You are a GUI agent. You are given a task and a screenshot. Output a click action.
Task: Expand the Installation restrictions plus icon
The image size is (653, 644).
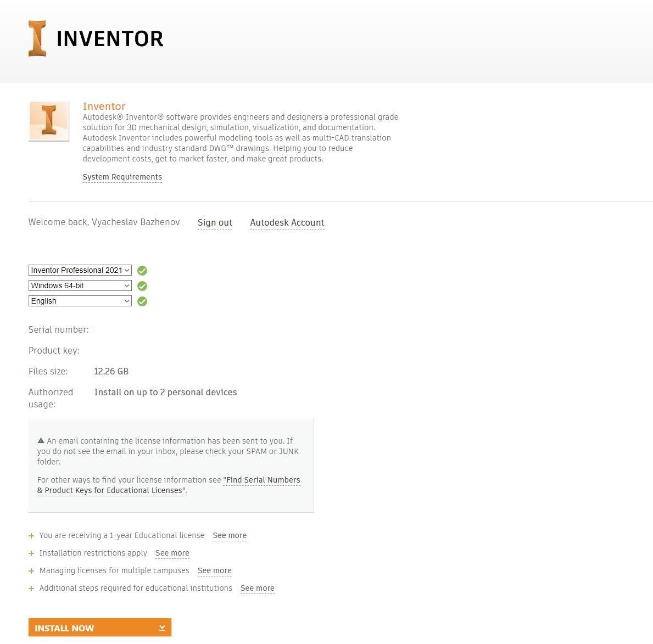(x=31, y=553)
